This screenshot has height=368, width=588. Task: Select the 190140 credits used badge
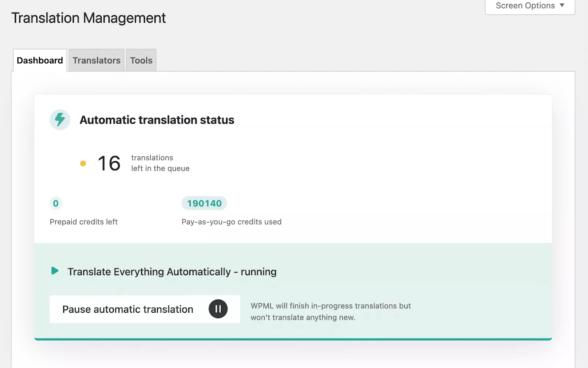[x=204, y=203]
